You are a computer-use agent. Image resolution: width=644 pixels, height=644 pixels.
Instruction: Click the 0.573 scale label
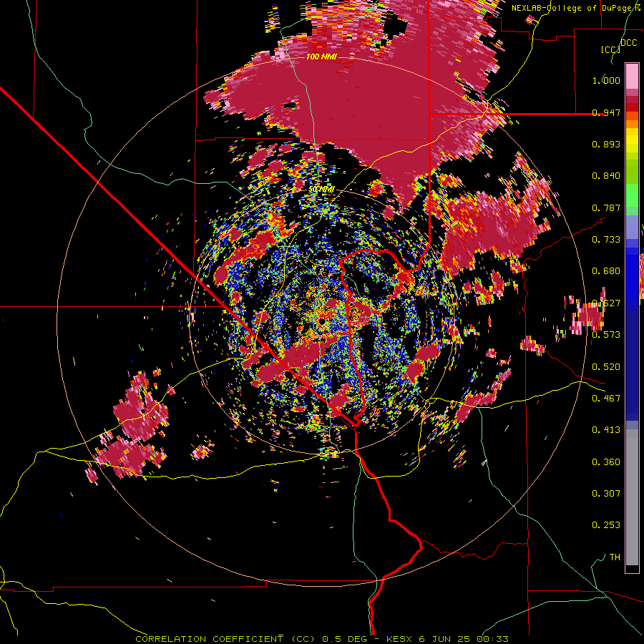coord(606,335)
